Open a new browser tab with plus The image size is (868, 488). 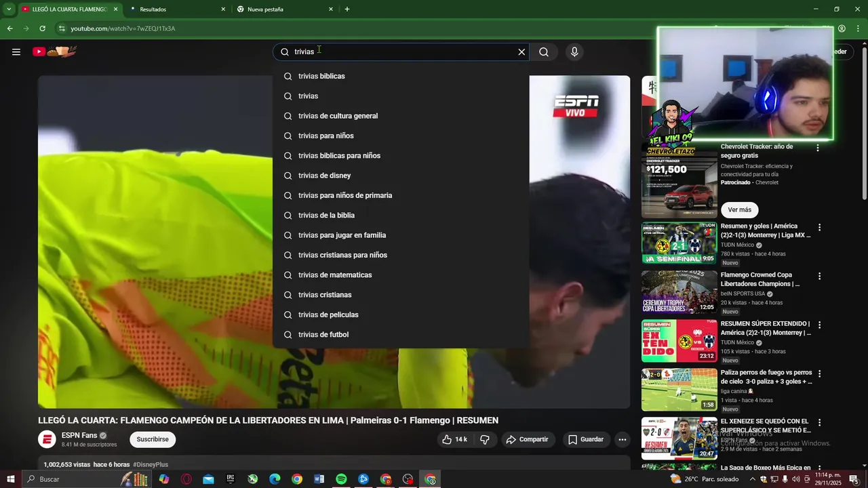point(347,9)
